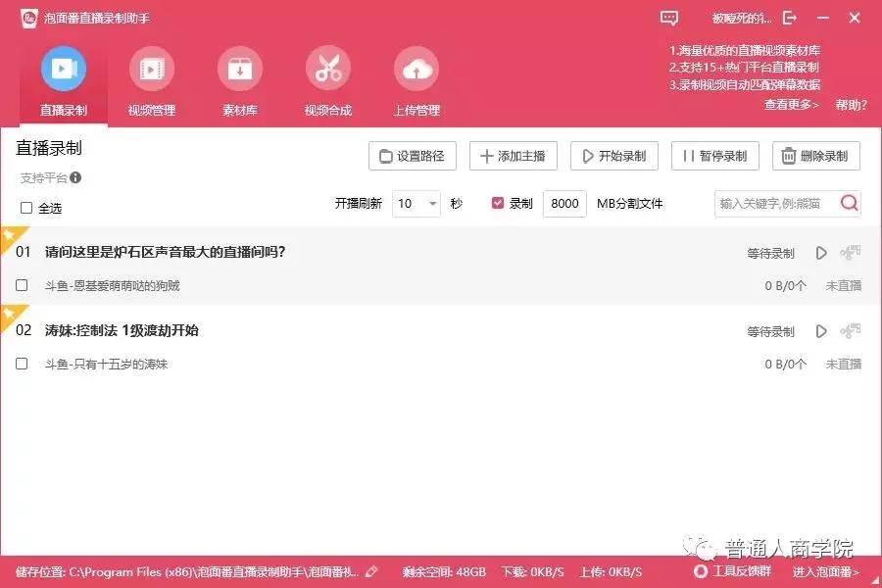The image size is (882, 588).
Task: Click the clip icon on the 涛妹 stream row
Action: click(x=853, y=330)
